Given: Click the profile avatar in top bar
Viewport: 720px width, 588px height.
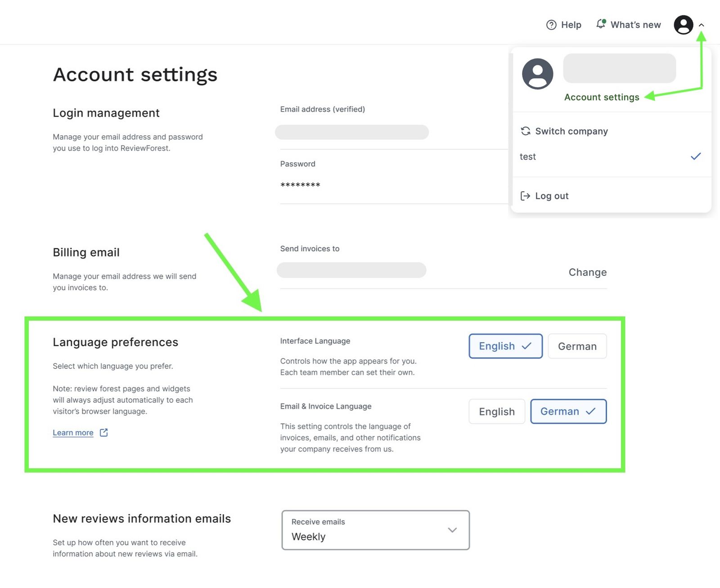Looking at the screenshot, I should (x=683, y=25).
